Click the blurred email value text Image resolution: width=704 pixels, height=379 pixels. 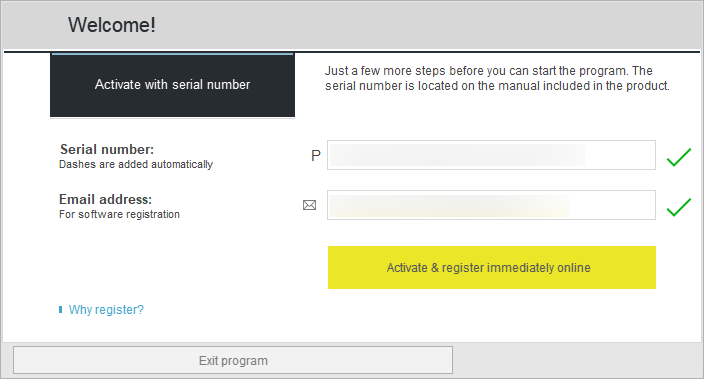coord(450,205)
